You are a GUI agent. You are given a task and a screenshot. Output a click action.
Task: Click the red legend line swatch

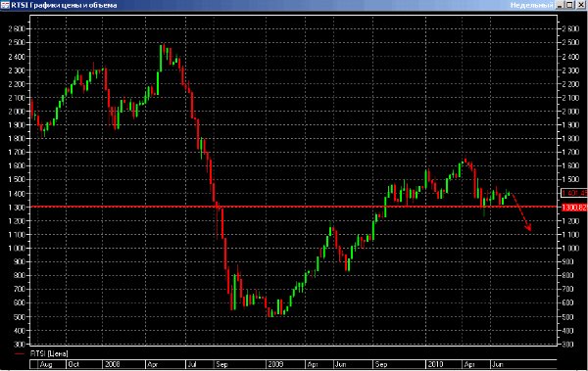click(20, 353)
